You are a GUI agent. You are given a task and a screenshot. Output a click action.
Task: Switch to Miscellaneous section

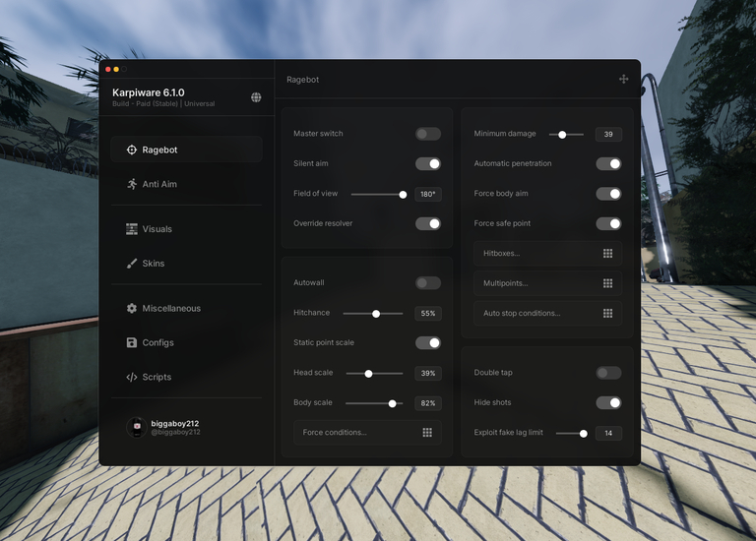[x=187, y=308]
